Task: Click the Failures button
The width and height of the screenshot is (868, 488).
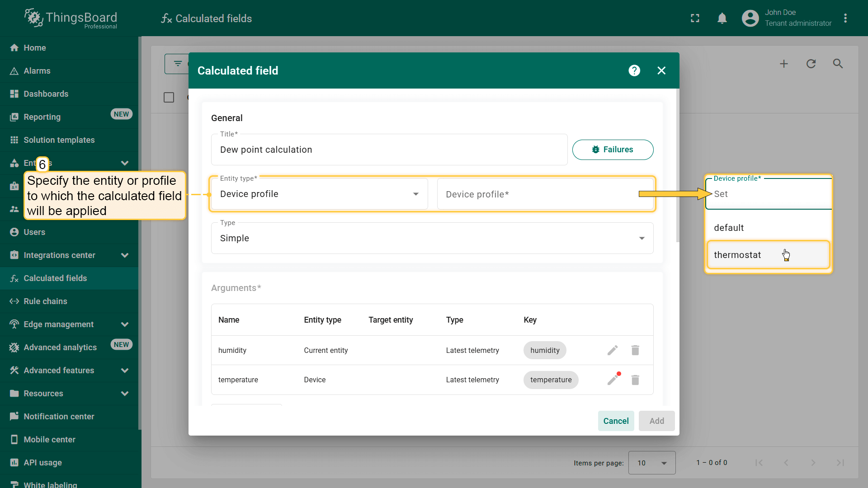Action: click(x=613, y=150)
